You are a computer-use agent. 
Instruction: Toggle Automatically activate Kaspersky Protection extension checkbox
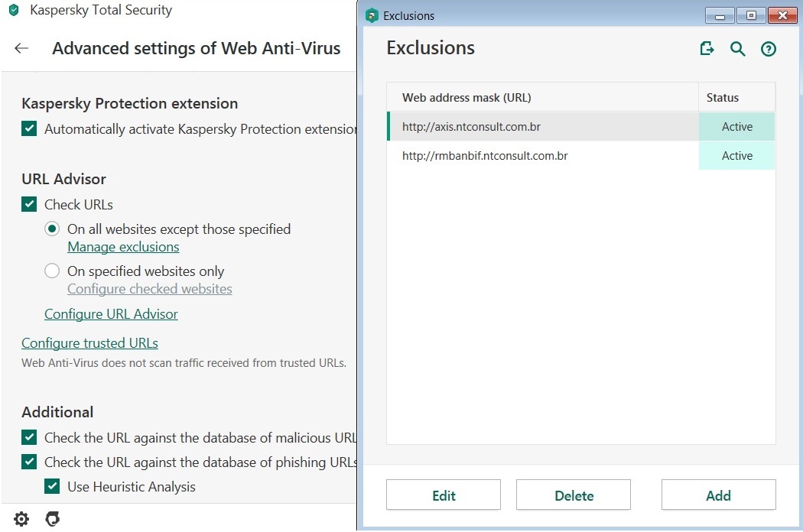[29, 128]
